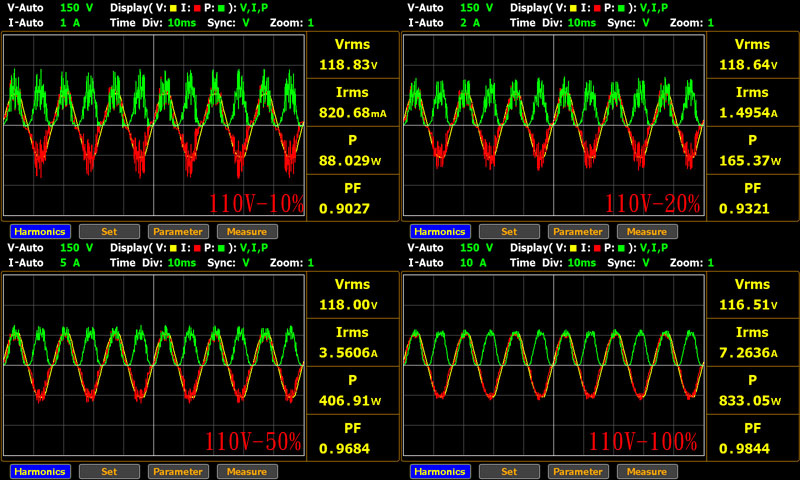The image size is (800, 480).
Task: Click the I-Auto 1 A range value
Action: 70,23
